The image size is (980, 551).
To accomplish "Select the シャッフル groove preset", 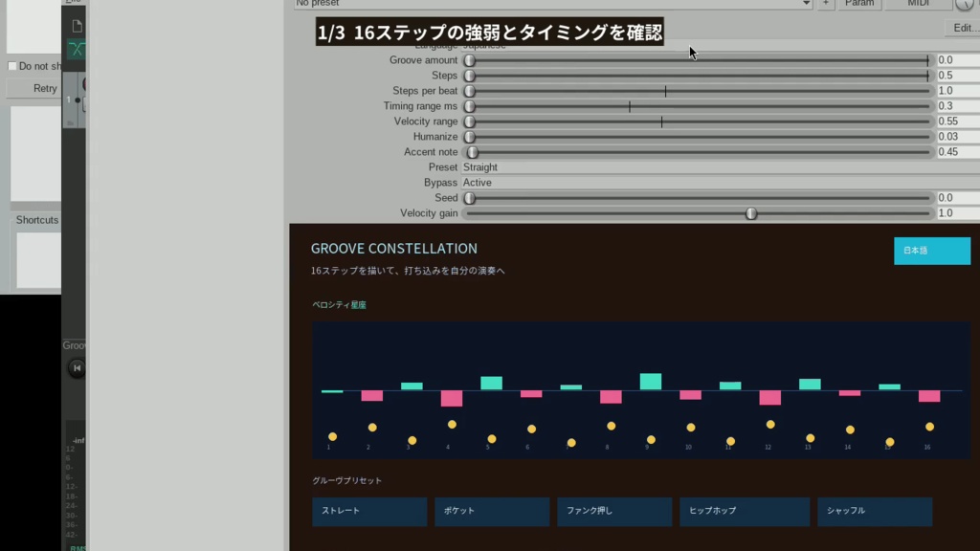I will [x=875, y=512].
